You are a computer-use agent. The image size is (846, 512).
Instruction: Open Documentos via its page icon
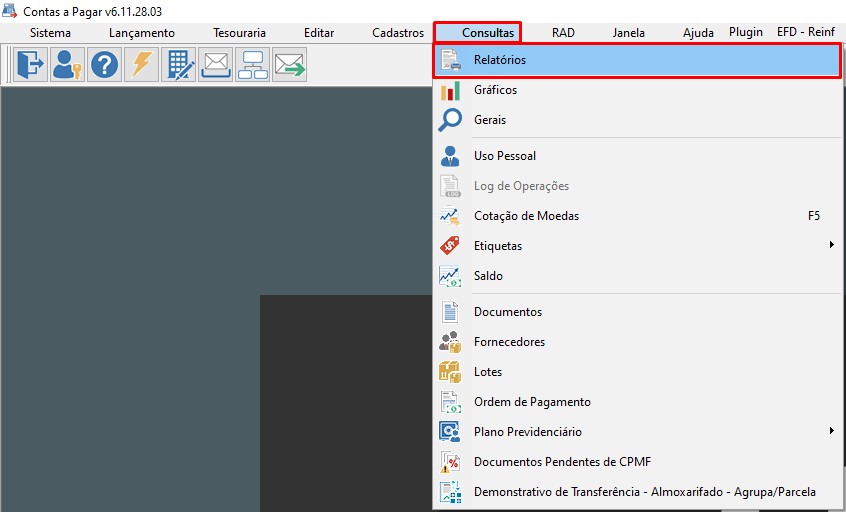[x=450, y=312]
